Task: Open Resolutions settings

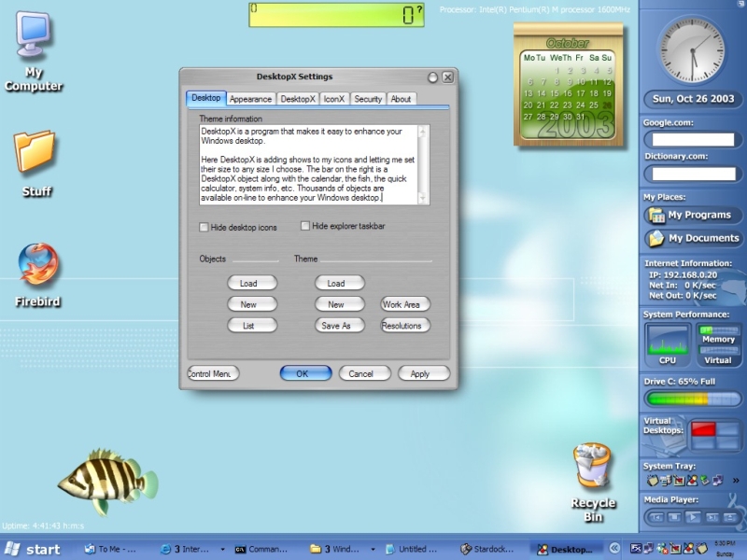Action: tap(405, 326)
